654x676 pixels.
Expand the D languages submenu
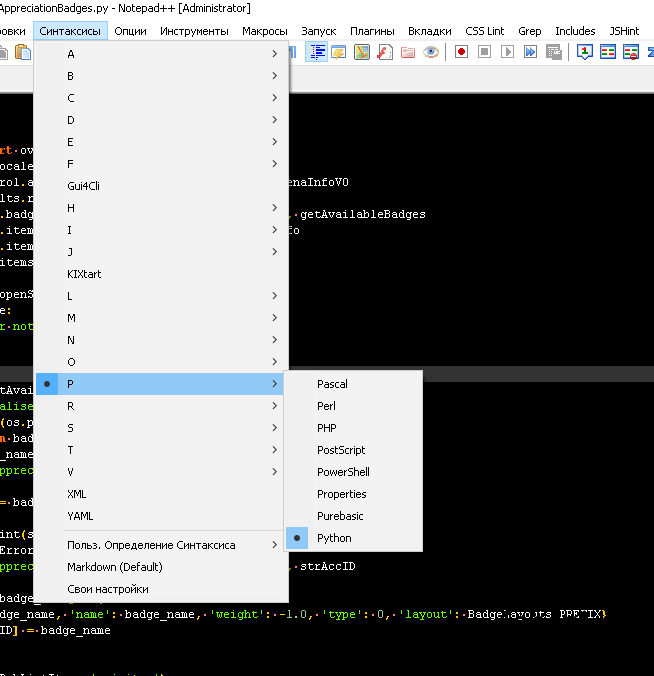point(160,120)
